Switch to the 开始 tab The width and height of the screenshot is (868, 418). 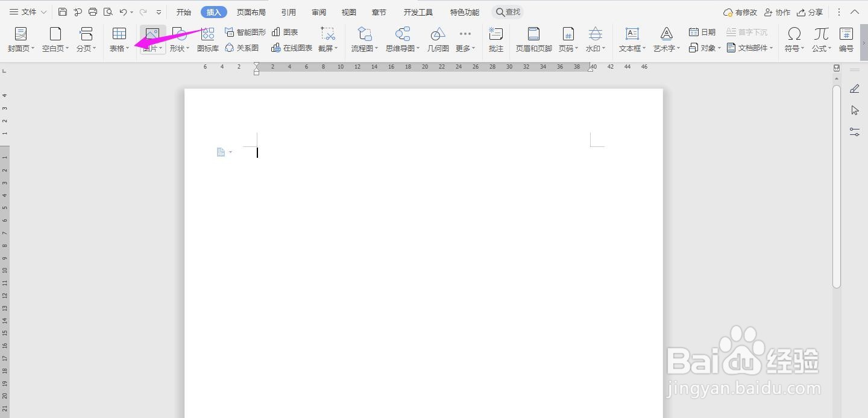pyautogui.click(x=184, y=12)
